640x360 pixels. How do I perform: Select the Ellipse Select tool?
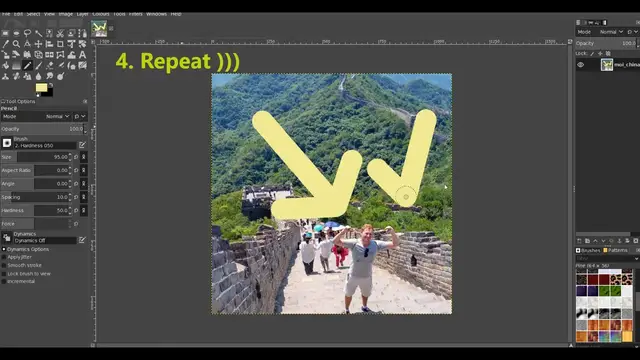[x=16, y=33]
